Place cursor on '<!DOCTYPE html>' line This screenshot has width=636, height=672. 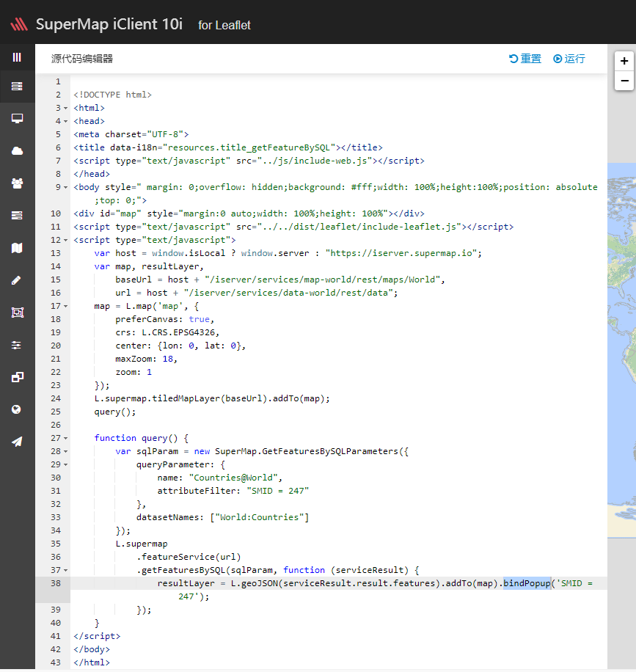coord(112,95)
